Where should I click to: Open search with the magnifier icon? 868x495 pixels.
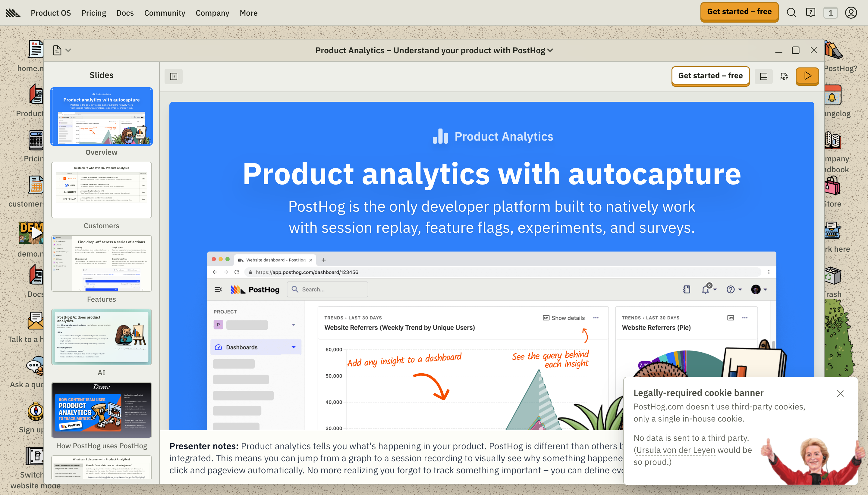point(791,13)
